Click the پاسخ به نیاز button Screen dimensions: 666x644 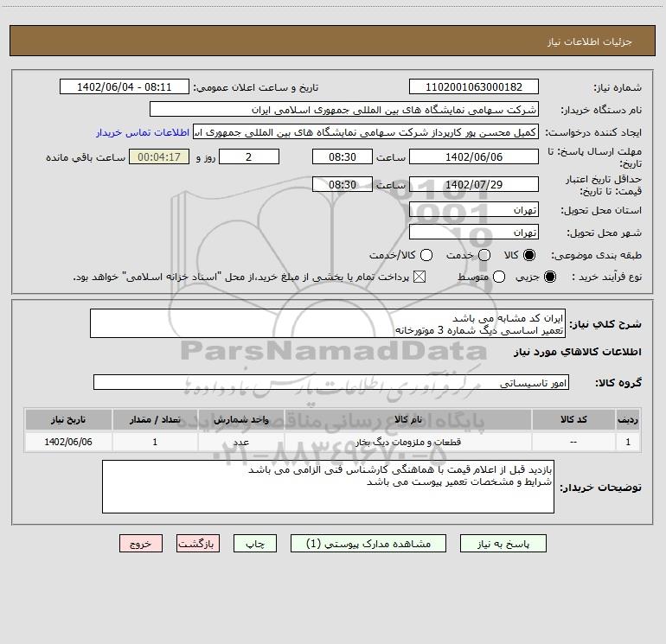point(503,544)
